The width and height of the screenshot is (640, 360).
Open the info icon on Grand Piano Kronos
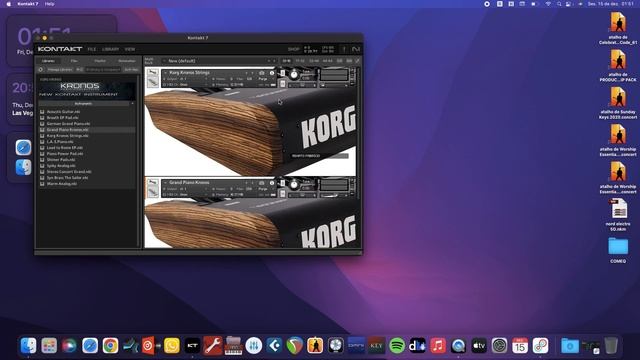(272, 183)
